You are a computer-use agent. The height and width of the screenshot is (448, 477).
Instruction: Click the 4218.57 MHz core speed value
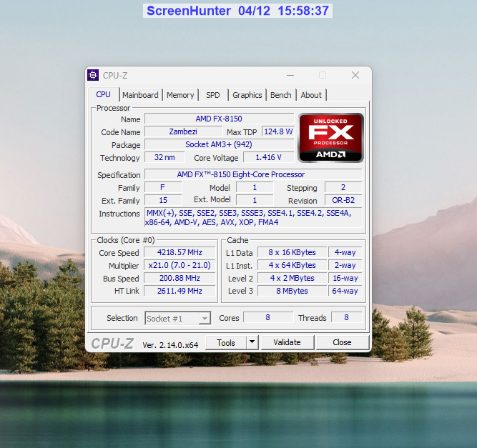point(180,252)
